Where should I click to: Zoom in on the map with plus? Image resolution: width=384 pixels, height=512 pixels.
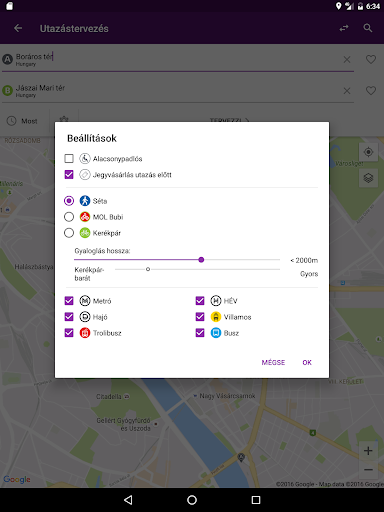[x=368, y=451]
